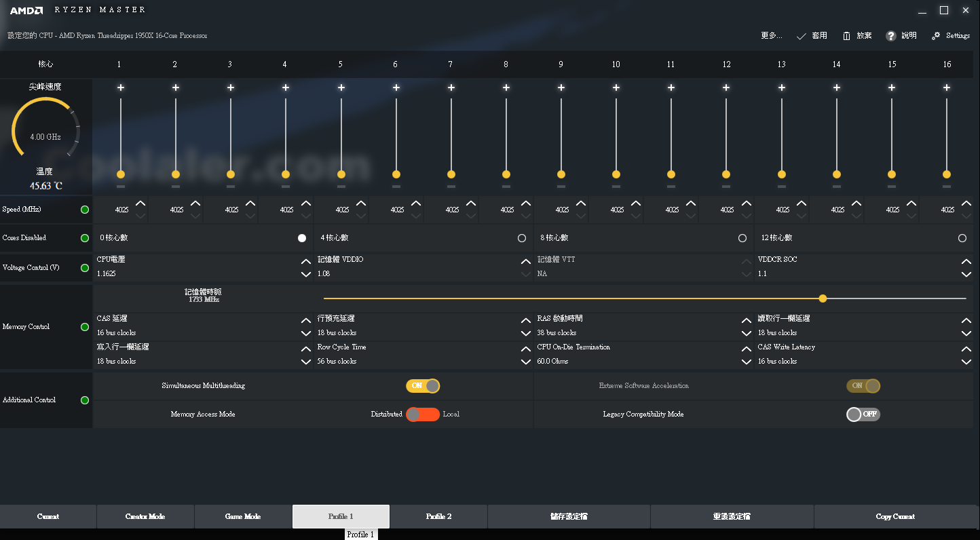Screen dimensions: 980x540
Task: Increase CPU電壓 with the up arrow
Action: click(306, 262)
